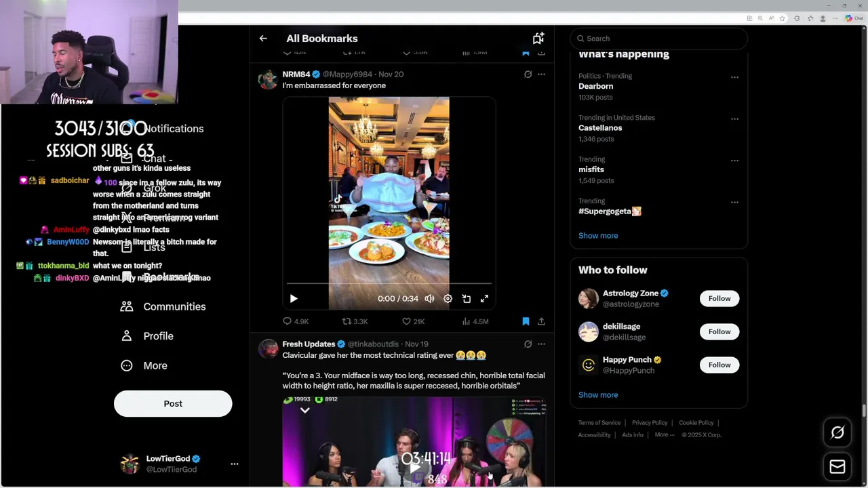
Task: Repost the NRM84 post with 3.3K reposts
Action: point(355,321)
